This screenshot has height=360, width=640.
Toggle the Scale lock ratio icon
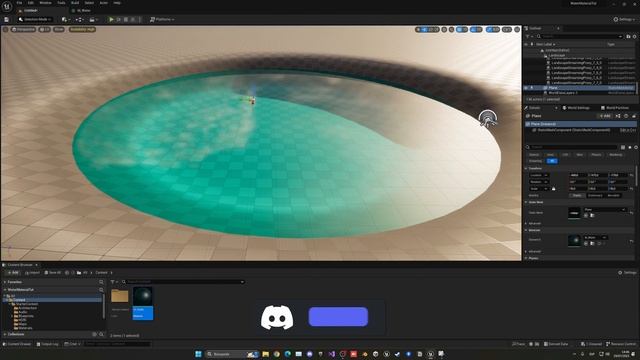(x=553, y=189)
